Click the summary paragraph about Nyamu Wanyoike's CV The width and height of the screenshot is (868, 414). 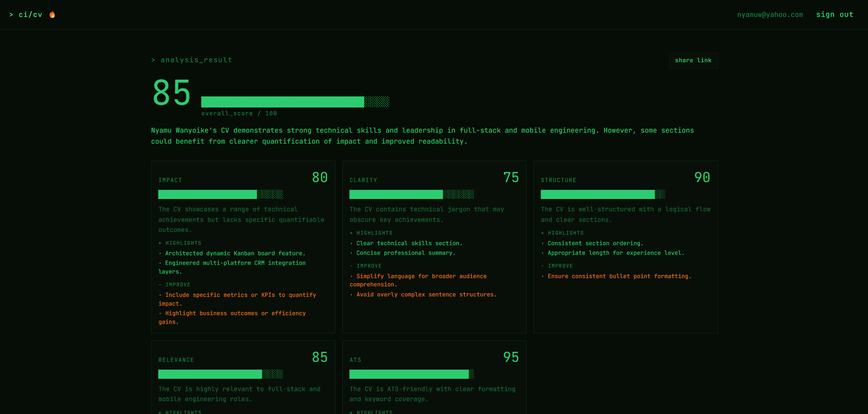pos(422,136)
